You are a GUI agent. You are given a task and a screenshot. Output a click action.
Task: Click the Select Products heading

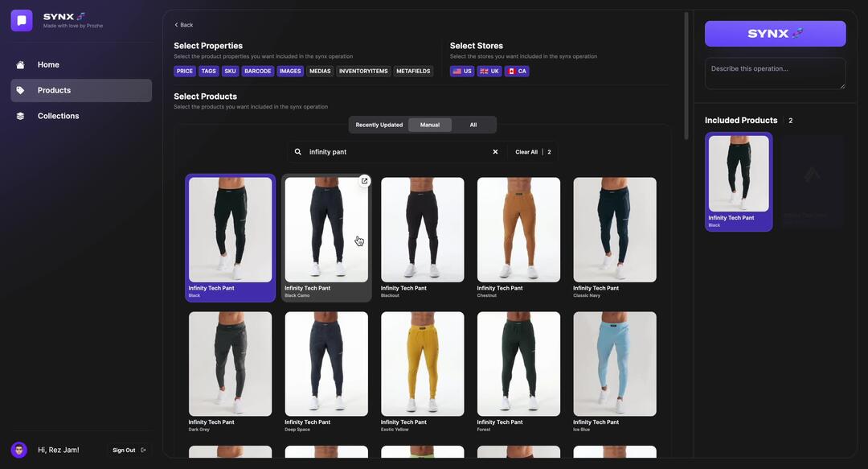[206, 97]
